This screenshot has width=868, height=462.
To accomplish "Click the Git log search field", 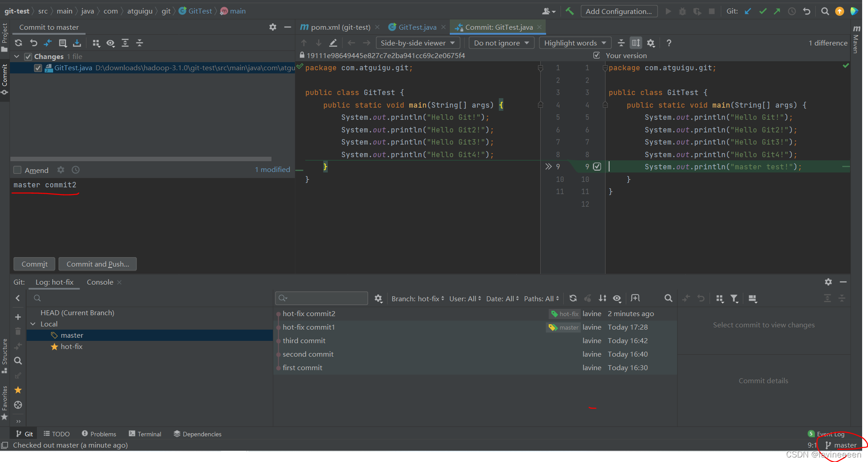I will [x=321, y=298].
